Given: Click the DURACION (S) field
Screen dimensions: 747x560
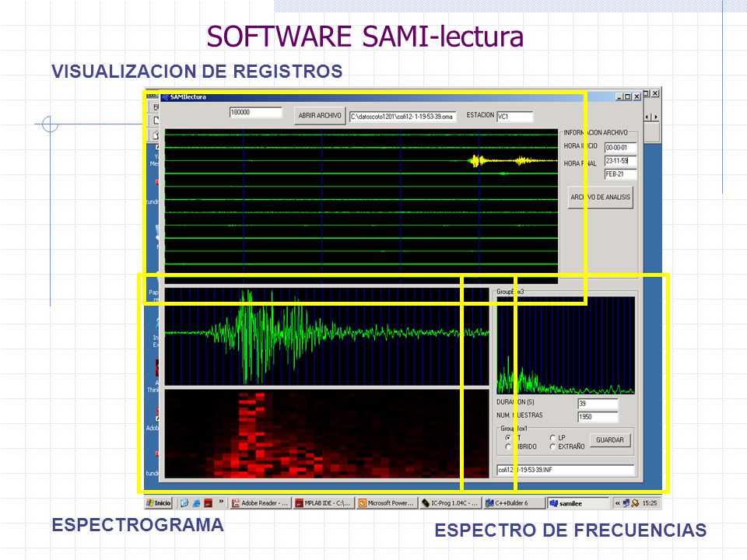Looking at the screenshot, I should [x=598, y=404].
